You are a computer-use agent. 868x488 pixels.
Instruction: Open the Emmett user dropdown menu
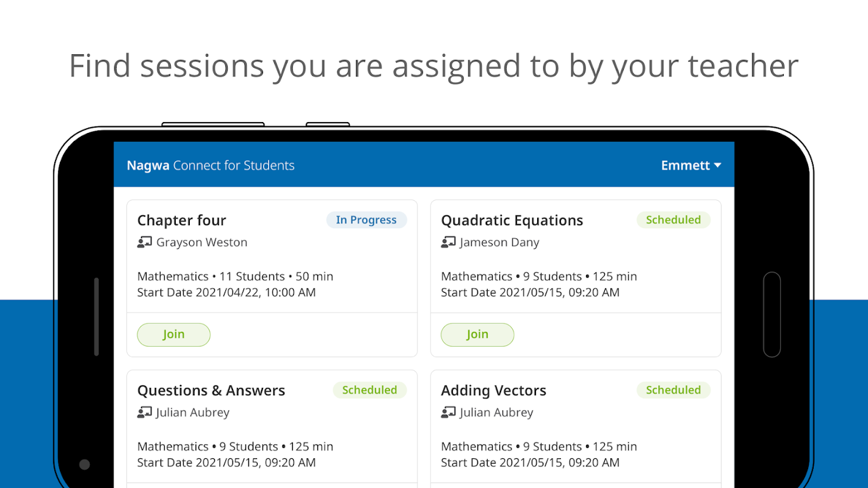[691, 165]
